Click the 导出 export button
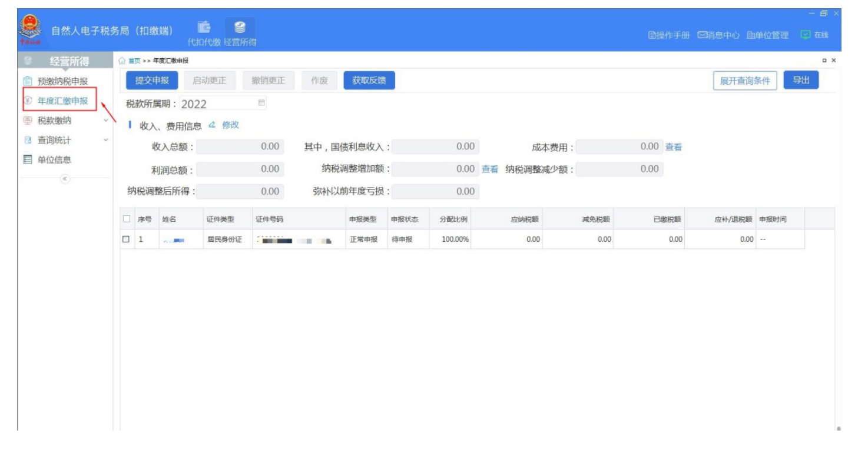Screen dimensions: 868x460 (x=801, y=81)
